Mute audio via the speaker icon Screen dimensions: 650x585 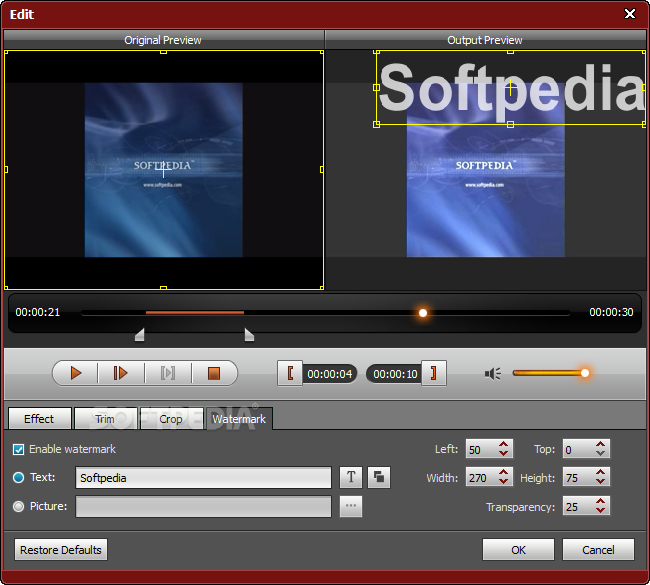click(x=493, y=374)
